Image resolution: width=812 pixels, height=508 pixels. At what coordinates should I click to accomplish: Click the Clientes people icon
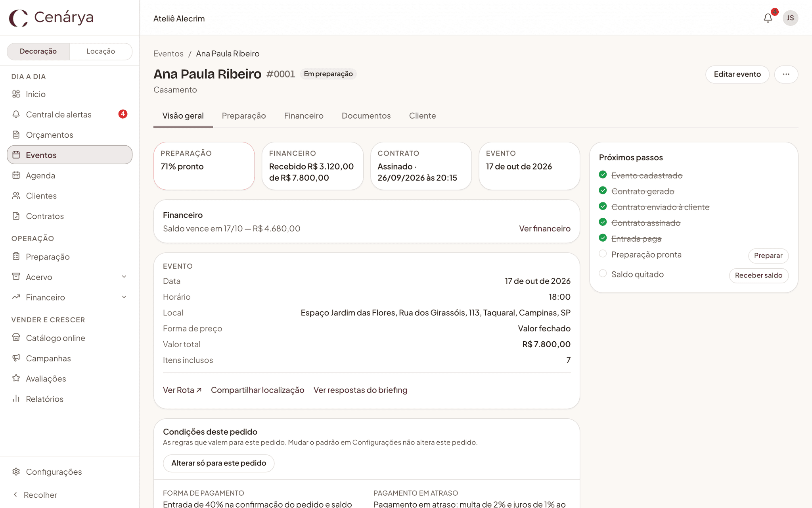[x=16, y=196]
